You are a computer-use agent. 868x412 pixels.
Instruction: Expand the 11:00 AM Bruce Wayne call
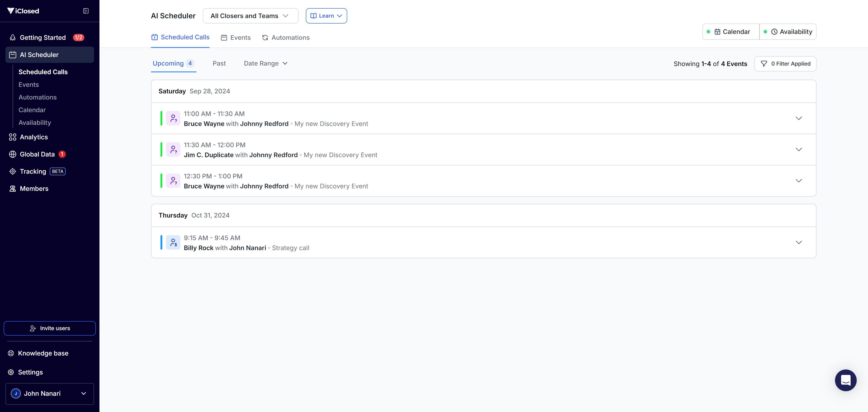point(798,118)
